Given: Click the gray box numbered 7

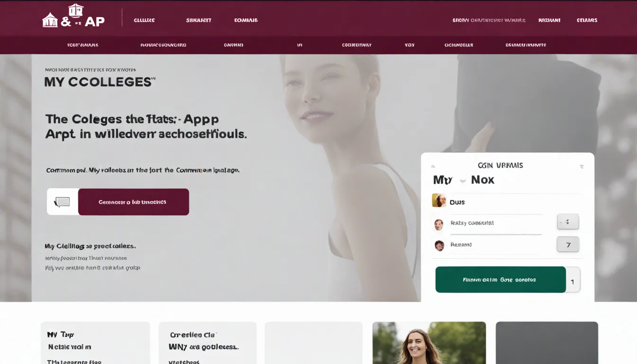Looking at the screenshot, I should 568,245.
